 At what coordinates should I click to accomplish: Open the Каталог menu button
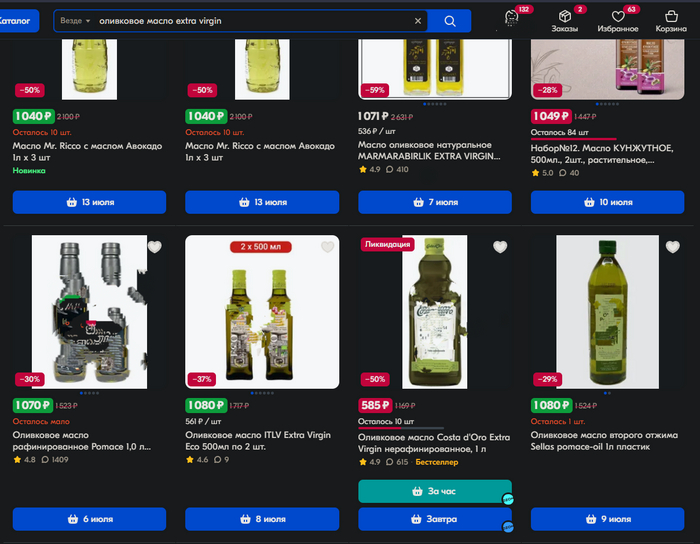pos(18,21)
